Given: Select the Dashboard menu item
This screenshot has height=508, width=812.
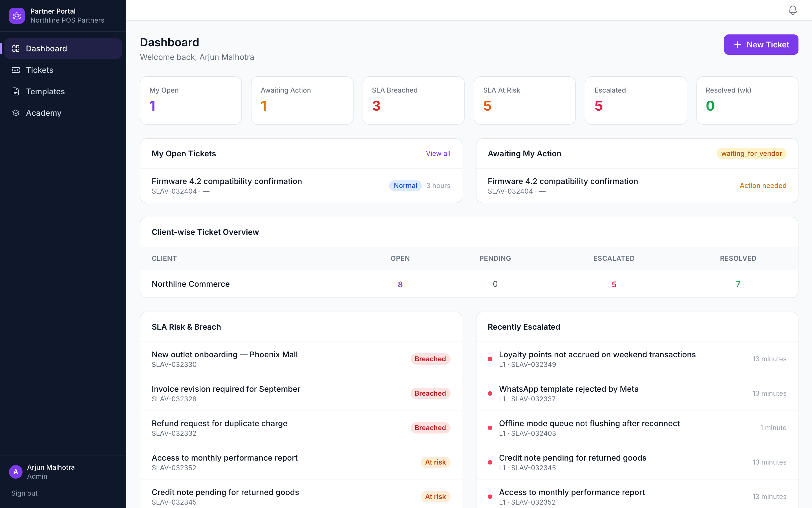Looking at the screenshot, I should click(x=63, y=48).
